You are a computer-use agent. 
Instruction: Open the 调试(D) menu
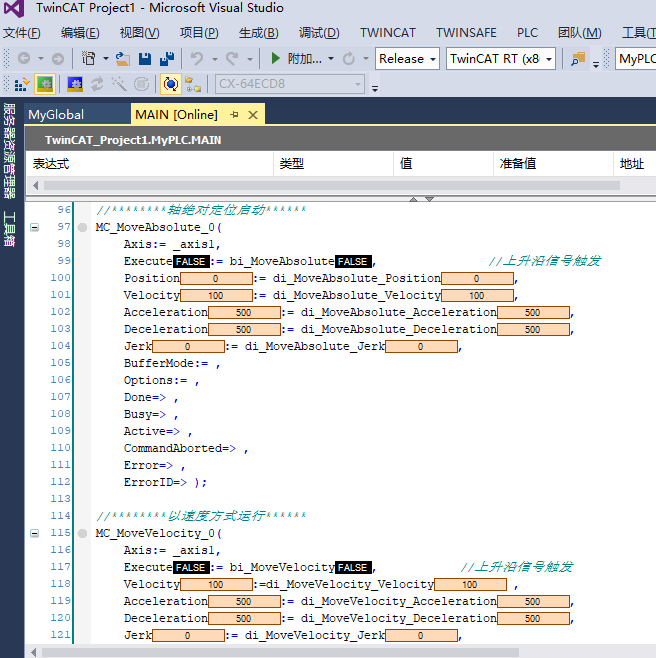pyautogui.click(x=319, y=33)
